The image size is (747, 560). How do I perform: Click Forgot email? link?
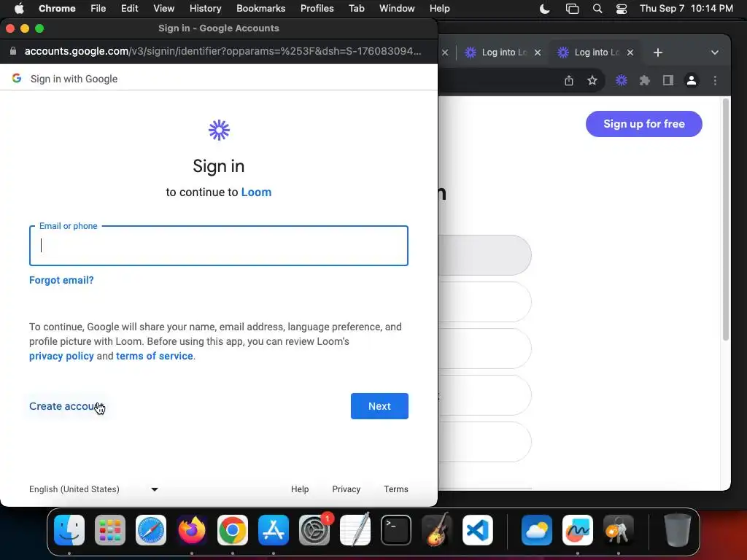61,280
